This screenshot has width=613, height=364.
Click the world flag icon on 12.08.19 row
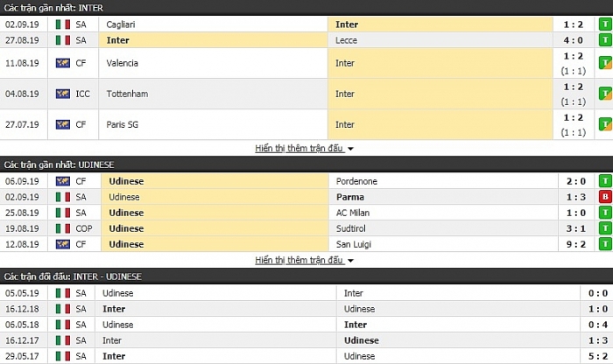pos(62,244)
